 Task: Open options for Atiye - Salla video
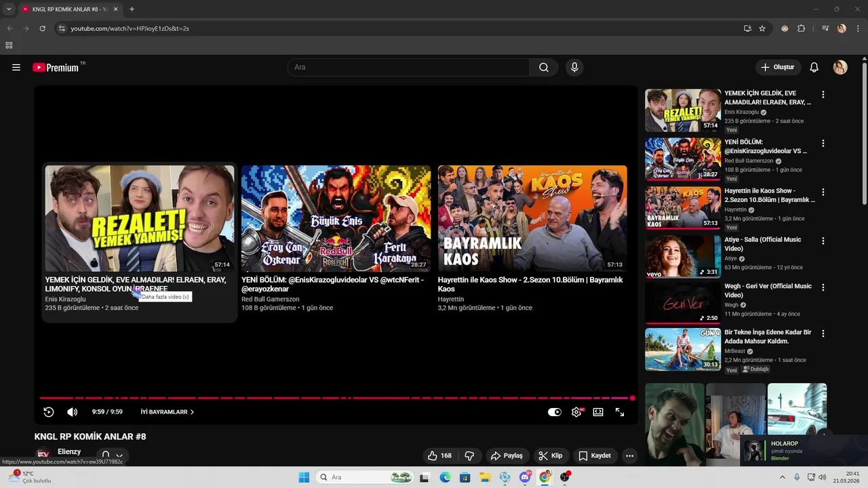coord(823,241)
